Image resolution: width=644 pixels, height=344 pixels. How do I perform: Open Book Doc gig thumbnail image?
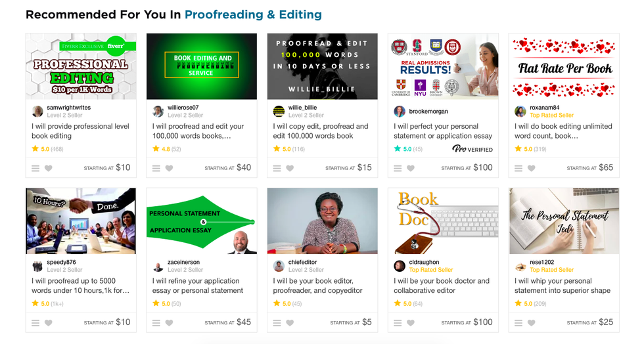(x=443, y=221)
